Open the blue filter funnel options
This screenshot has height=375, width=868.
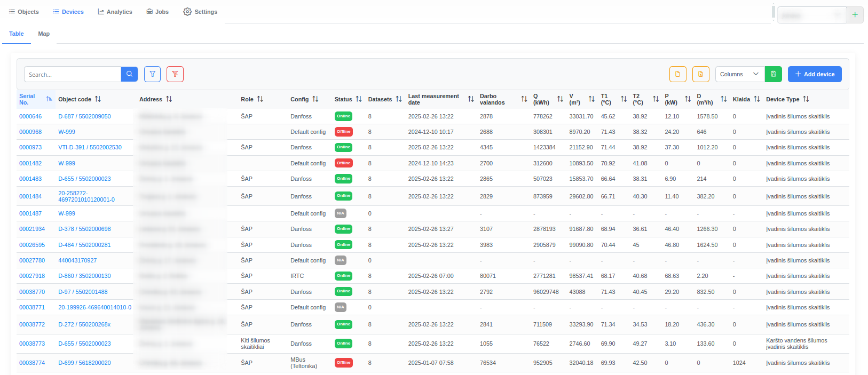tap(152, 74)
